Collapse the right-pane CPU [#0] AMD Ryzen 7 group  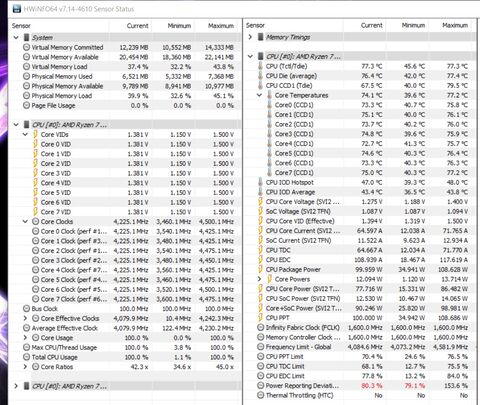click(x=250, y=56)
